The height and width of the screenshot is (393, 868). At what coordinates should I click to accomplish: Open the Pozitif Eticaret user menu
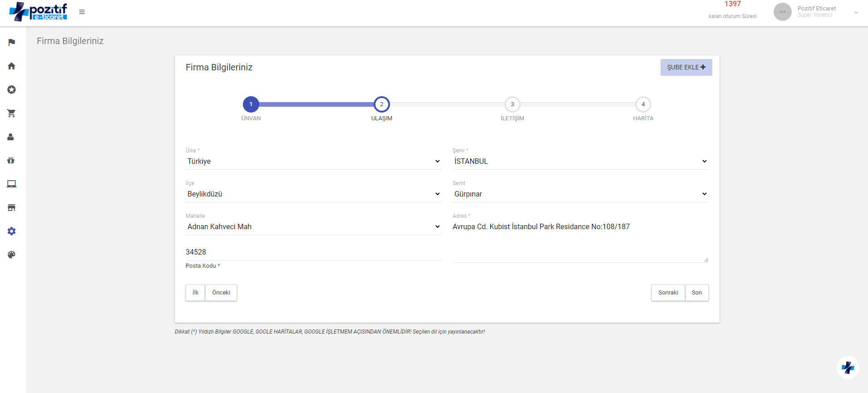816,12
